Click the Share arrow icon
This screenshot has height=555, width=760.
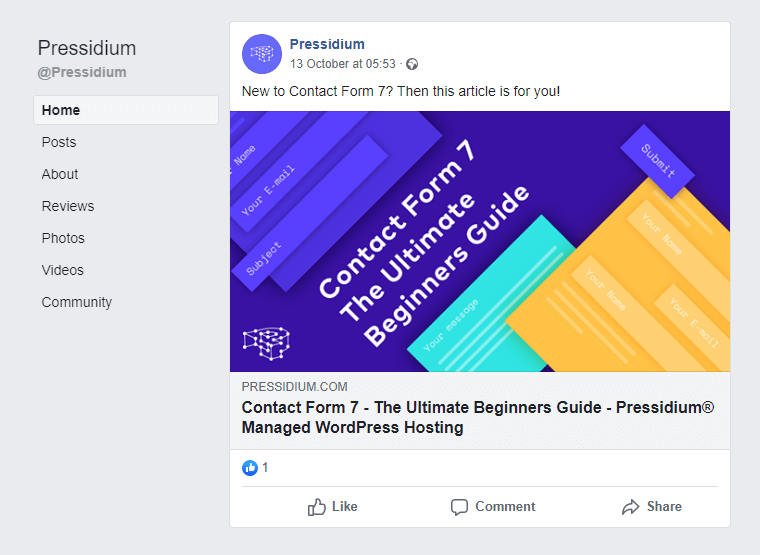[x=630, y=507]
